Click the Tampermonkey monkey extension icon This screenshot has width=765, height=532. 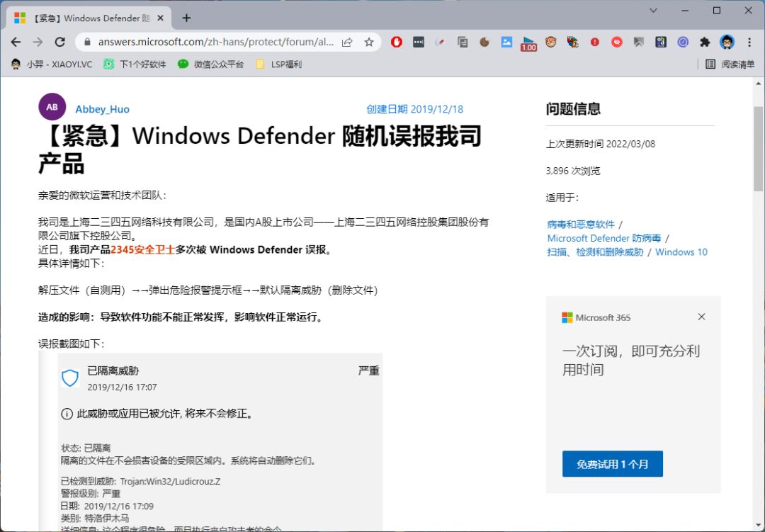[551, 42]
